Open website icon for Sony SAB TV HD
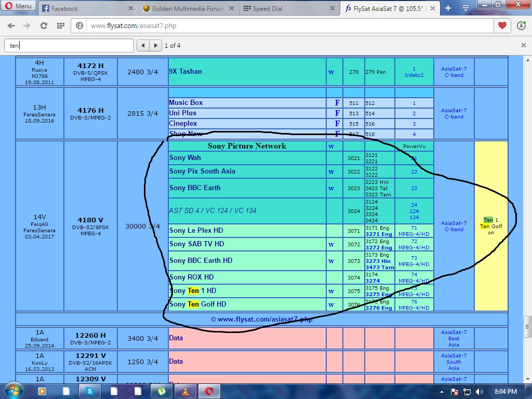This screenshot has height=399, width=532. [331, 245]
